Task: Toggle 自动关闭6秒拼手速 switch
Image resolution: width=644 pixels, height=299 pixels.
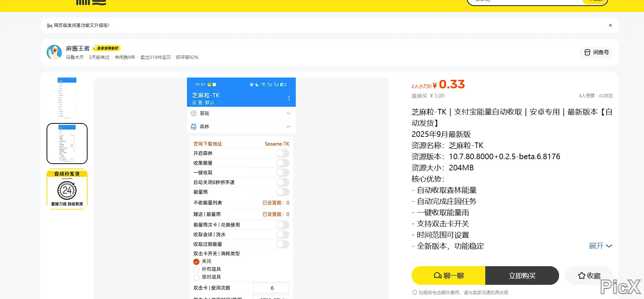Action: pyautogui.click(x=283, y=182)
